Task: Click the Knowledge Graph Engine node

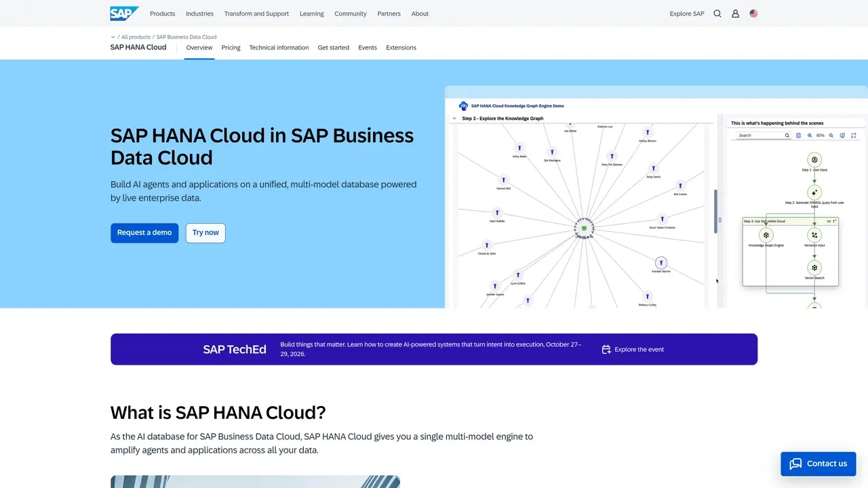Action: point(766,235)
